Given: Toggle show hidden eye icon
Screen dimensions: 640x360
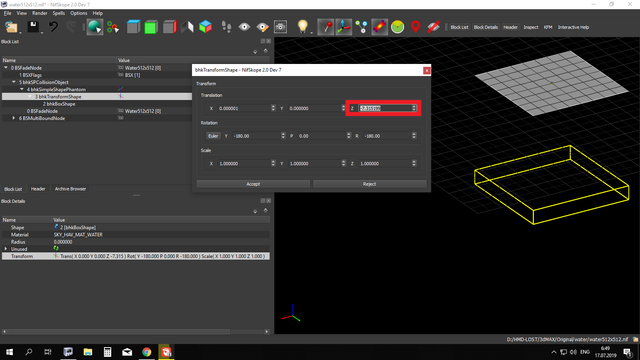Looking at the screenshot, I should point(244,27).
